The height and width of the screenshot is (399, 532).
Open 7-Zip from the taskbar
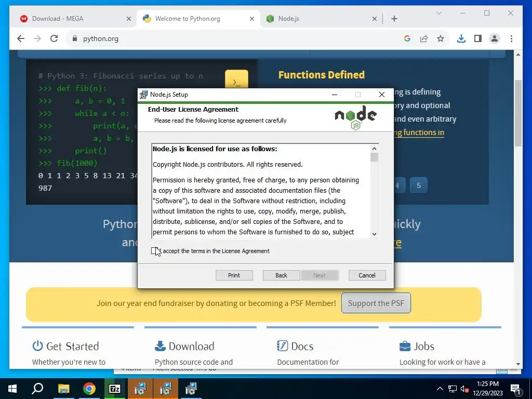coord(115,389)
